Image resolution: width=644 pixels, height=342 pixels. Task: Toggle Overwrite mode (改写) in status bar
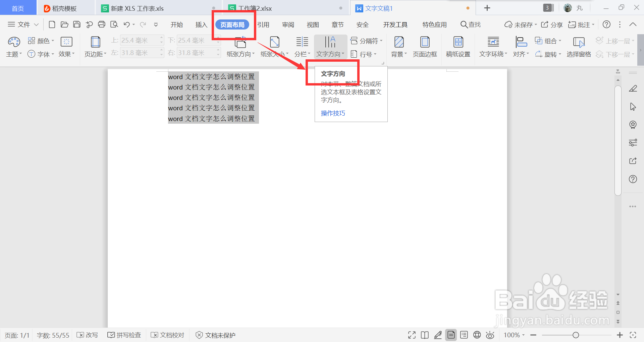coord(87,335)
